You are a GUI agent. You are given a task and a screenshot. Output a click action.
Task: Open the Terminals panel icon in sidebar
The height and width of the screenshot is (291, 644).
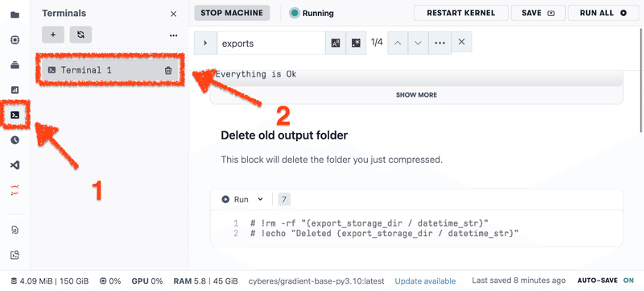15,115
